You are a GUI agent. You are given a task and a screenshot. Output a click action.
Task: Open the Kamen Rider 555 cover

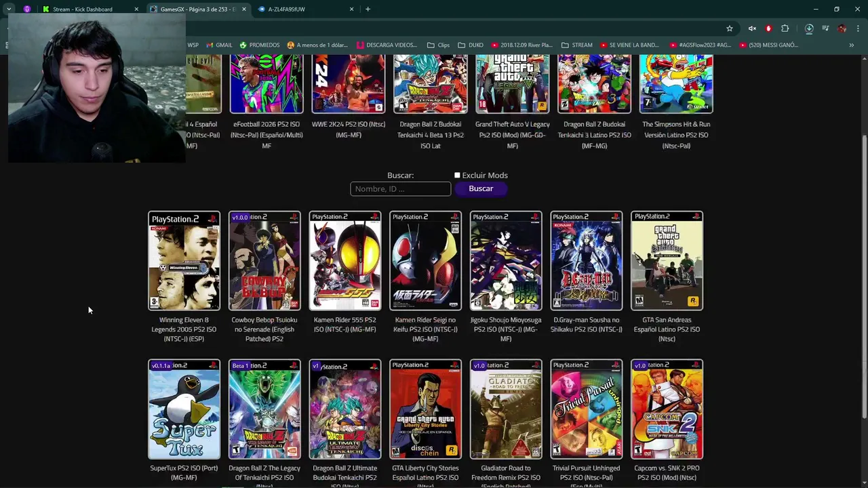pyautogui.click(x=345, y=261)
